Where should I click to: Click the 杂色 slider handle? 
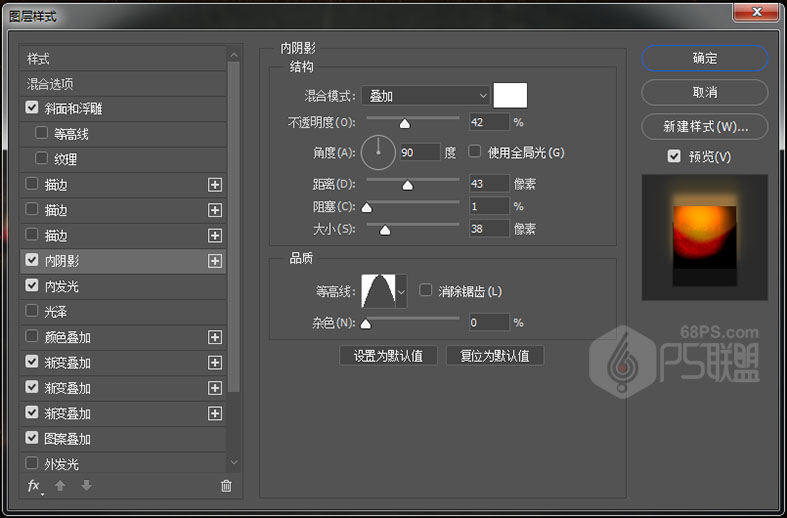pyautogui.click(x=366, y=324)
